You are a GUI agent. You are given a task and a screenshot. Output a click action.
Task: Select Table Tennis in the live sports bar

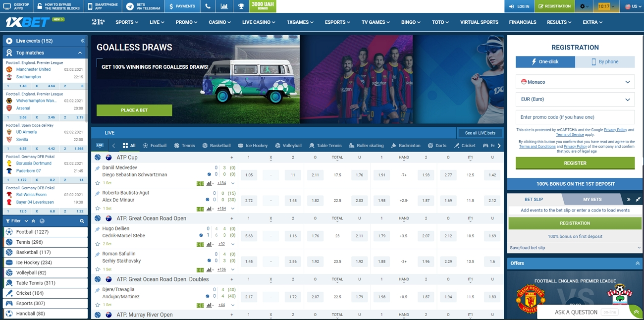pos(325,146)
